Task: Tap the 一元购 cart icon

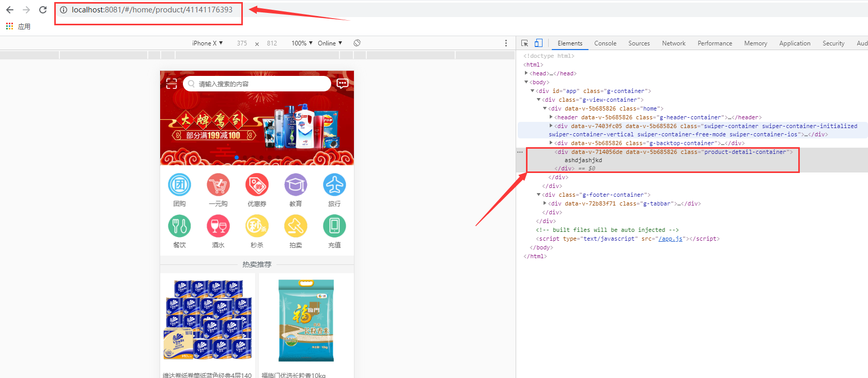Action: coord(218,184)
